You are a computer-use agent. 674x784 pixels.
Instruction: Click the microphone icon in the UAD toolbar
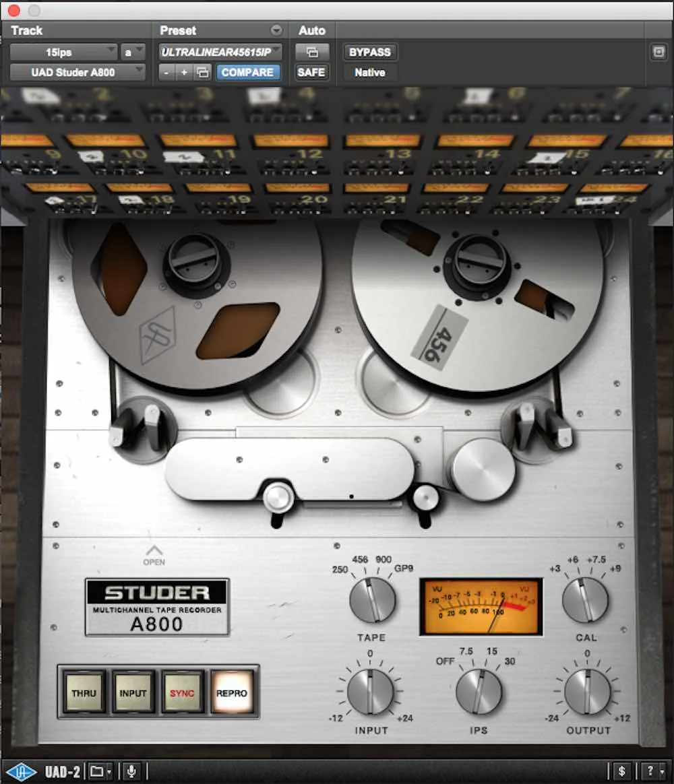[131, 771]
